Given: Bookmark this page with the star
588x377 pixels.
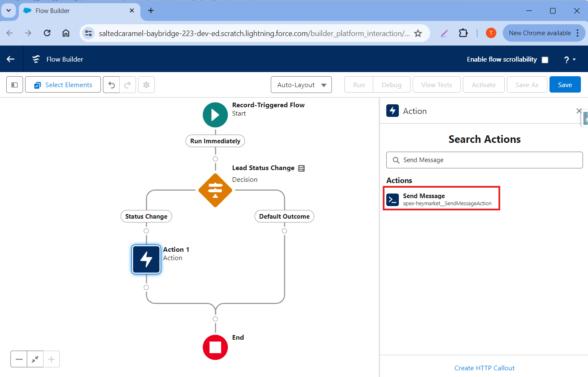Looking at the screenshot, I should (x=418, y=33).
